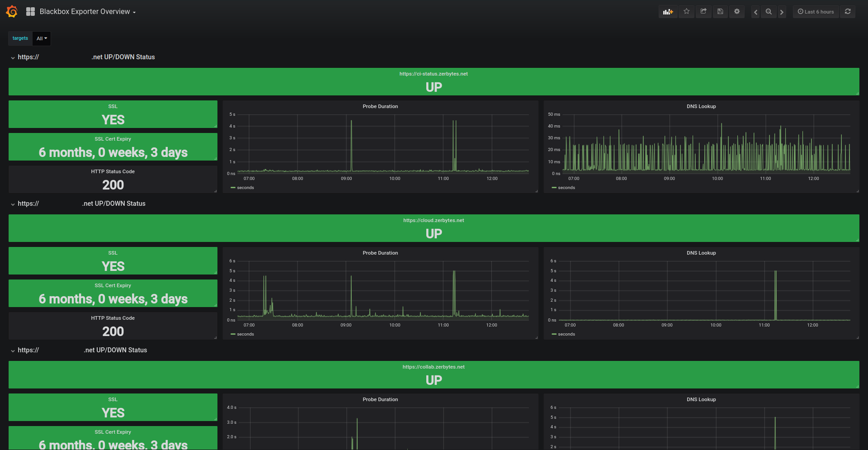The image size is (868, 450).
Task: Click the Grafana logo home icon
Action: (12, 12)
